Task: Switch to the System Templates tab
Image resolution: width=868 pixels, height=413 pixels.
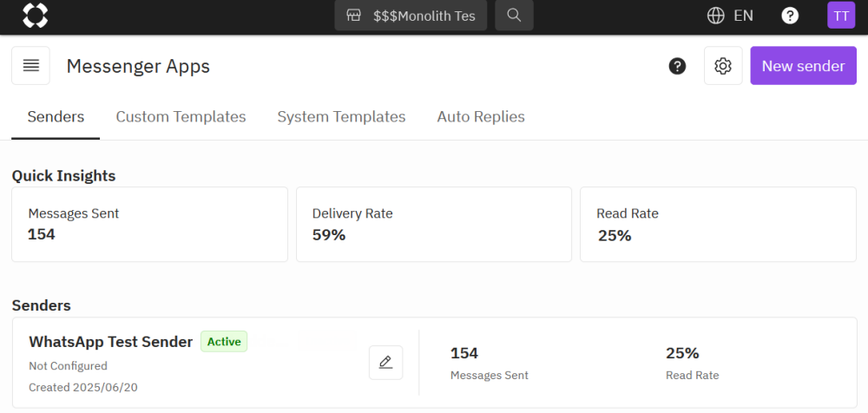Action: pyautogui.click(x=341, y=117)
